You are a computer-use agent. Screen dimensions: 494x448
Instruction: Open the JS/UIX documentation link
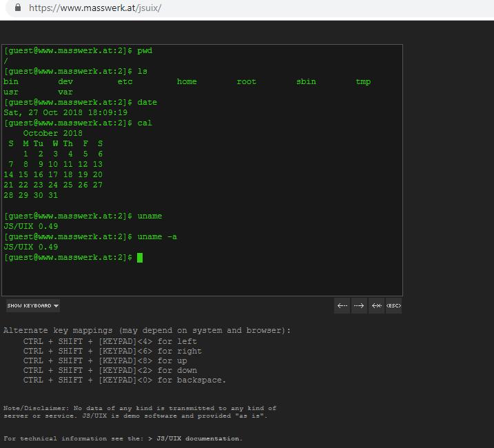pyautogui.click(x=199, y=438)
